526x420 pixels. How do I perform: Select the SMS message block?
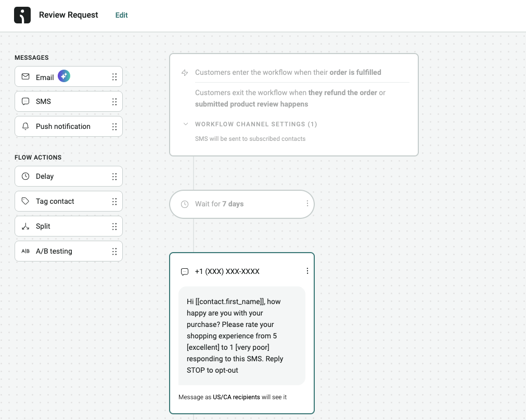pyautogui.click(x=69, y=101)
